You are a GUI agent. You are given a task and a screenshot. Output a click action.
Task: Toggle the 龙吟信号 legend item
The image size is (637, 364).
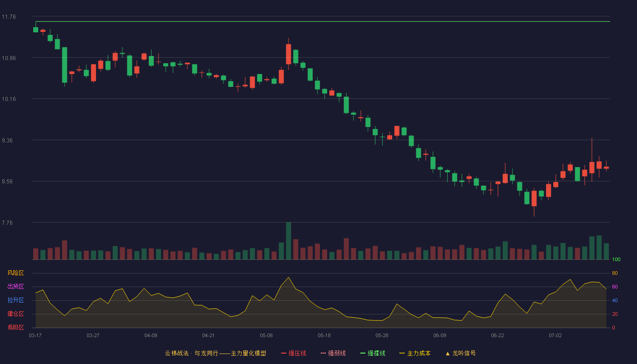(460, 353)
